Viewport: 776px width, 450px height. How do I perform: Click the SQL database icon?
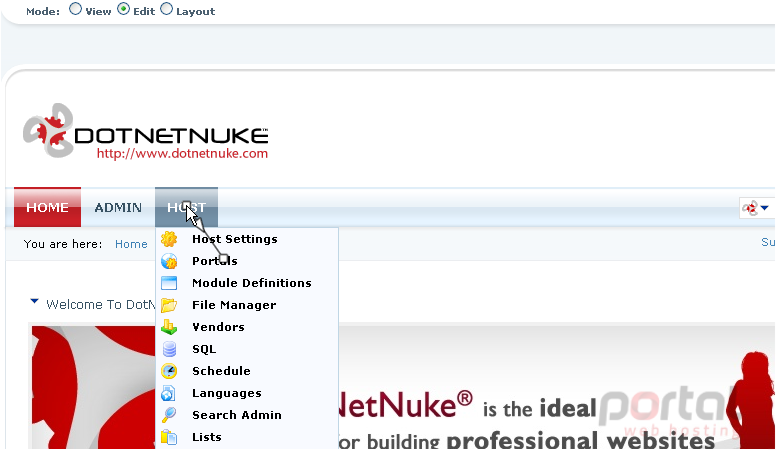[x=169, y=349]
